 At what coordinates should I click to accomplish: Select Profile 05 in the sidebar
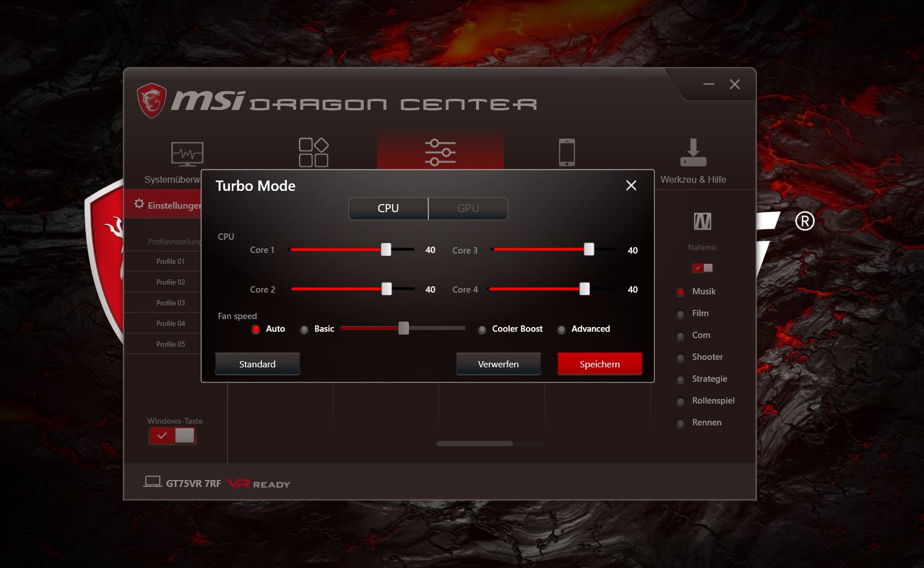[171, 344]
